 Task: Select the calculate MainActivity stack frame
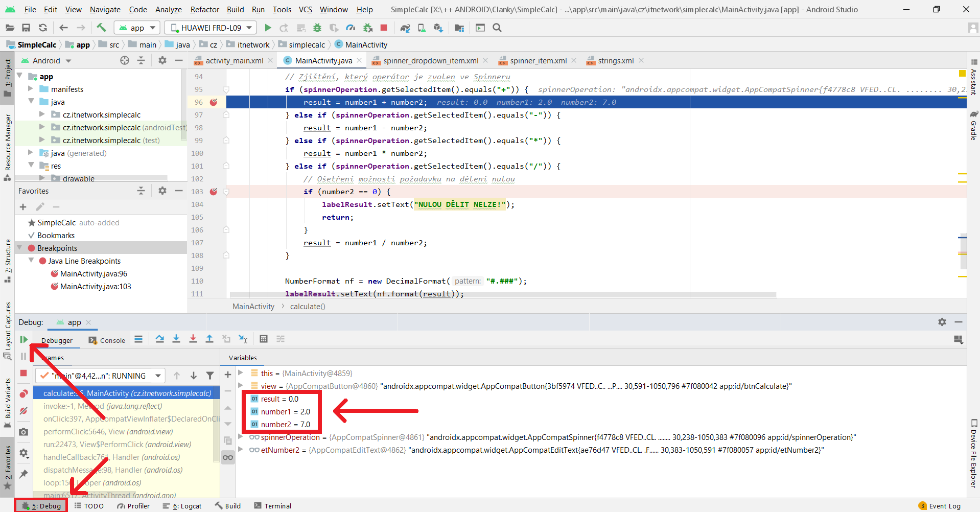point(127,393)
